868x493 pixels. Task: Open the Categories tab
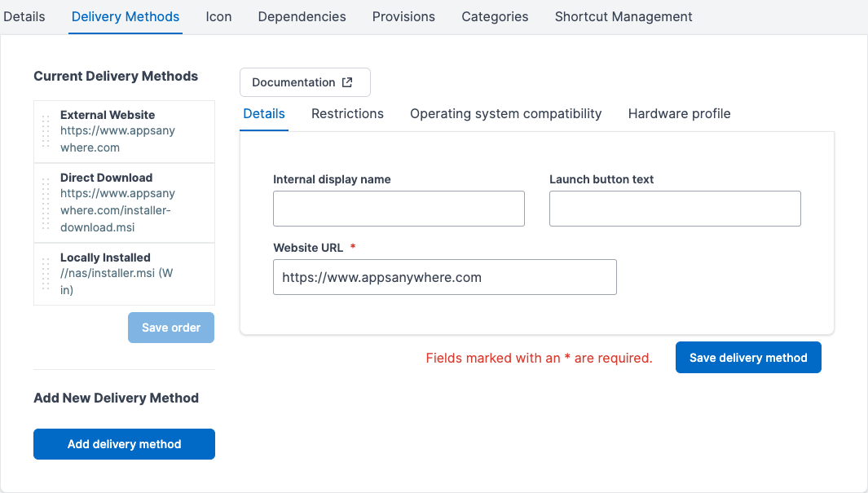pos(495,16)
